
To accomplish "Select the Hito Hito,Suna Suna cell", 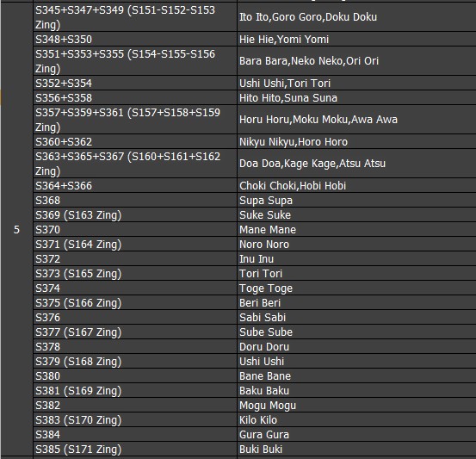I will pyautogui.click(x=356, y=97).
